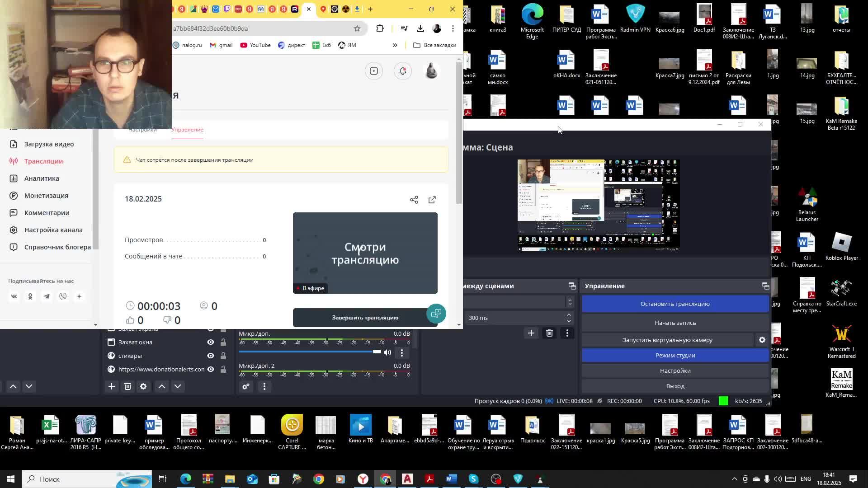The height and width of the screenshot is (488, 868).
Task: Open the Chrome three-dot menu
Action: [453, 28]
